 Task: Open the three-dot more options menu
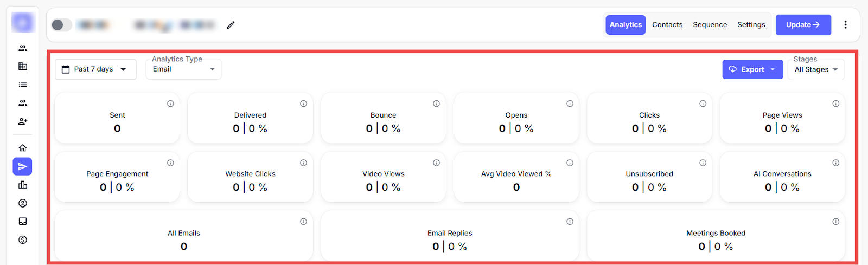pos(845,25)
